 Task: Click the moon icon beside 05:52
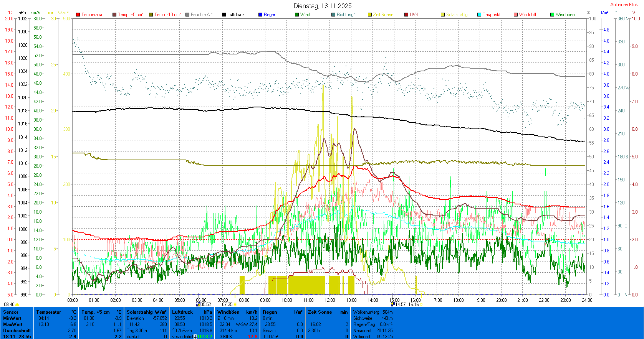(198, 304)
